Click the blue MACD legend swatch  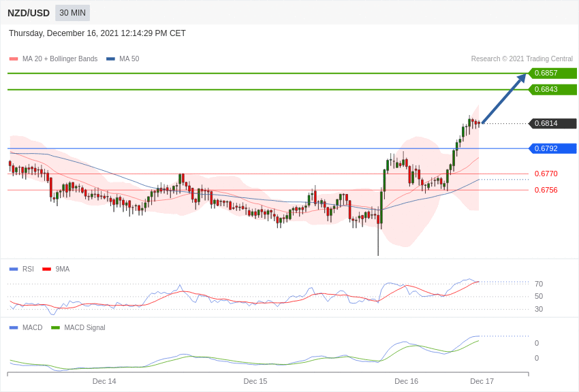coord(14,327)
